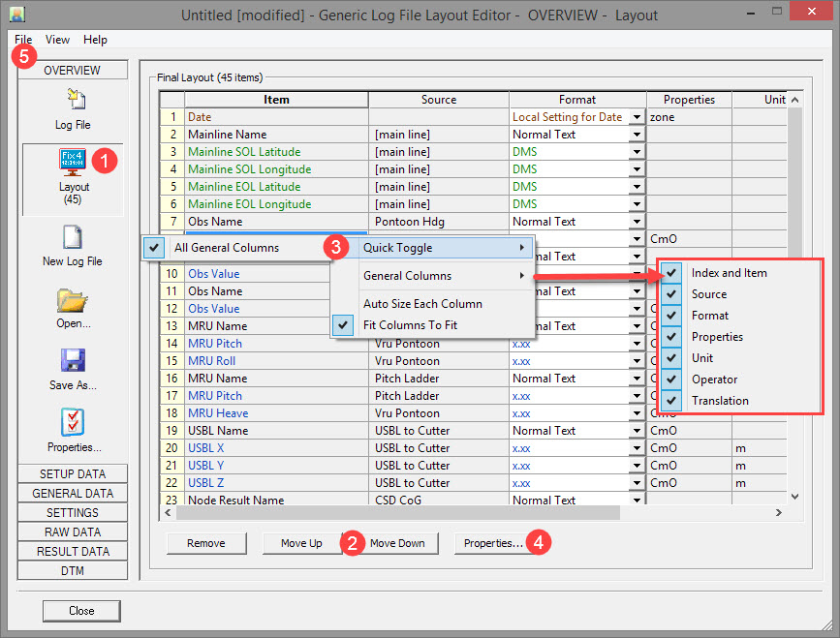The width and height of the screenshot is (840, 638).
Task: Switch to the RESULT DATA section tab
Action: coord(73,552)
